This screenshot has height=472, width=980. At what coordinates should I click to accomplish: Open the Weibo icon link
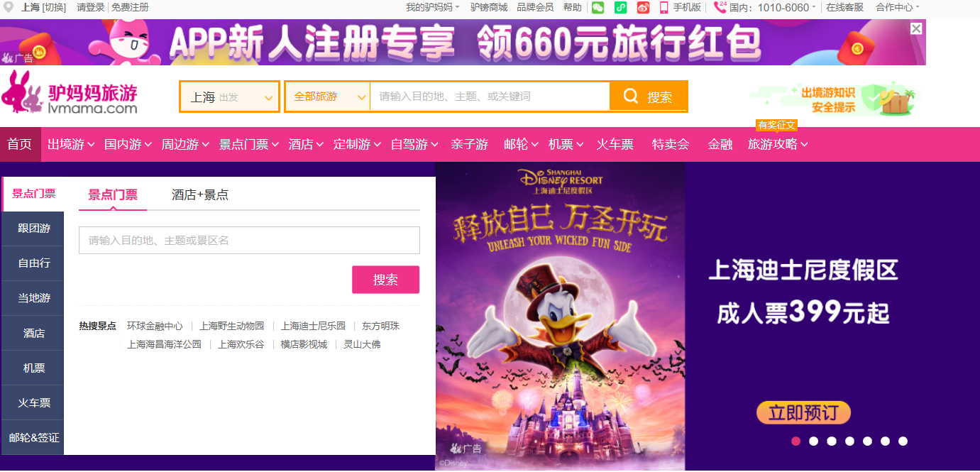pos(643,8)
